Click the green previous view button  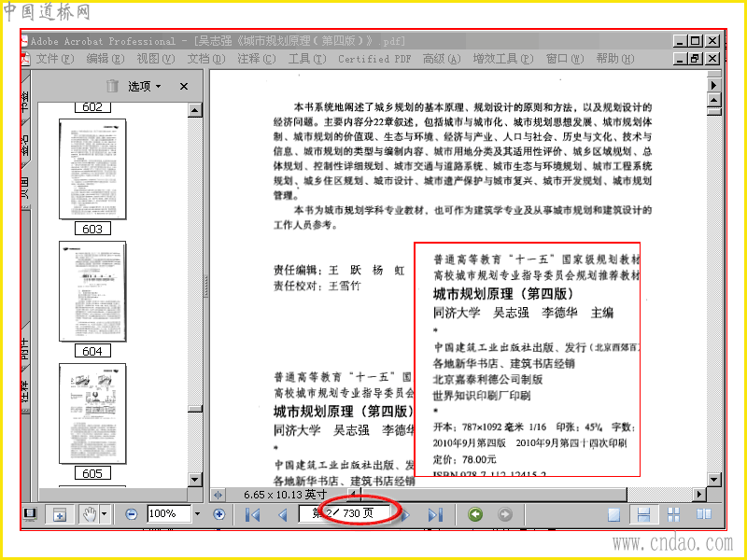[475, 514]
